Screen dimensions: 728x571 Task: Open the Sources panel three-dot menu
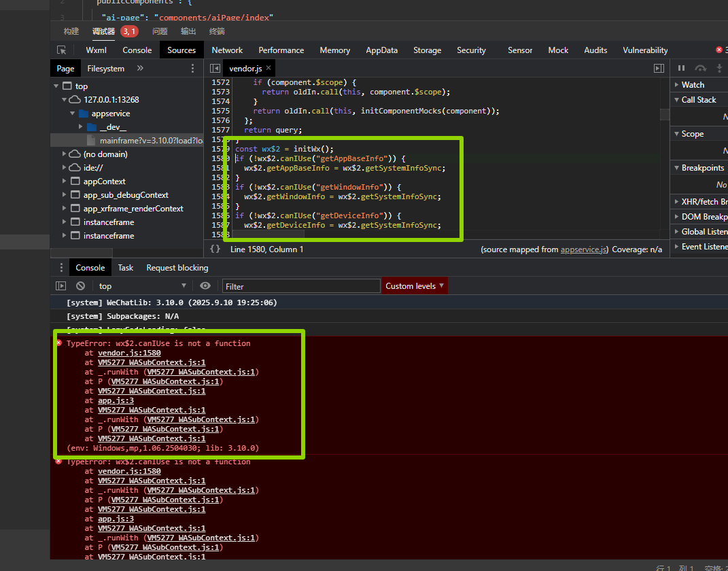click(x=192, y=69)
